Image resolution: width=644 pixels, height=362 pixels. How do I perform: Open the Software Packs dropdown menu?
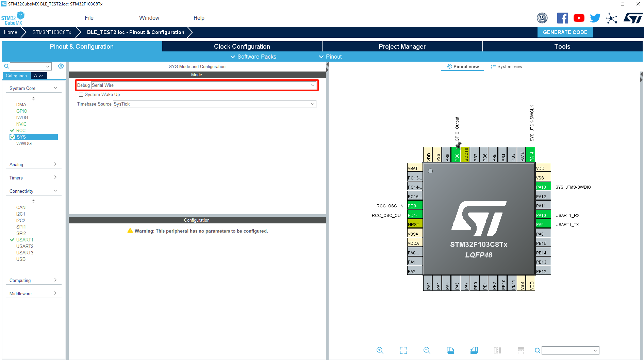(253, 57)
